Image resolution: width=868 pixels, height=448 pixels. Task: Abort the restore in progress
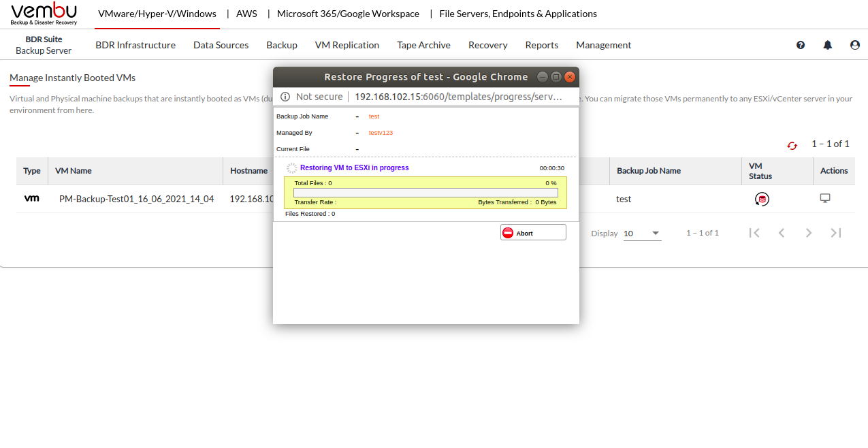pyautogui.click(x=533, y=233)
